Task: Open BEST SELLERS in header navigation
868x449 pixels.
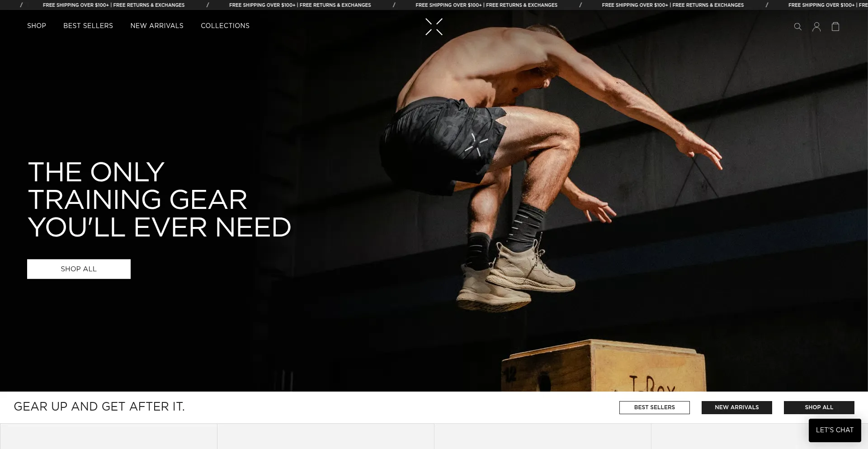Action: point(88,26)
